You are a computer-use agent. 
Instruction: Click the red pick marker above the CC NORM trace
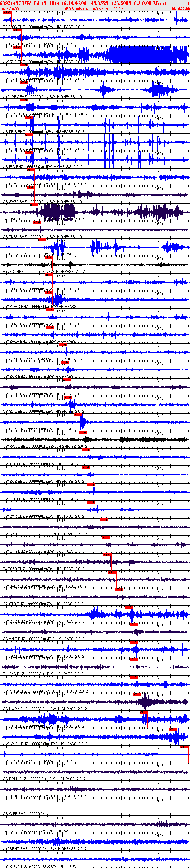click(x=136, y=695)
